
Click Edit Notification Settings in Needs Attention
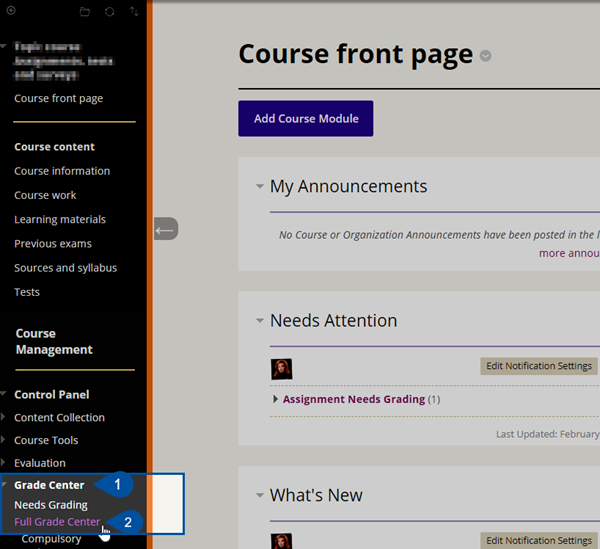[538, 366]
